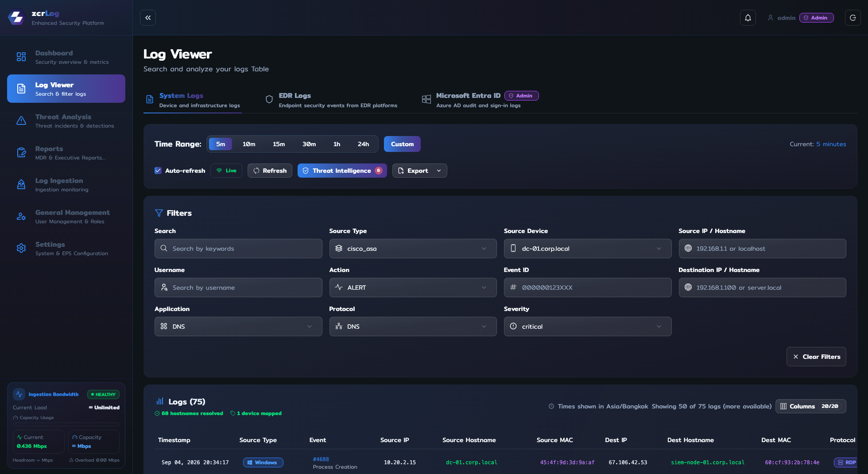Select the 30m time range
Screen dimensions: 868x474
click(309, 144)
